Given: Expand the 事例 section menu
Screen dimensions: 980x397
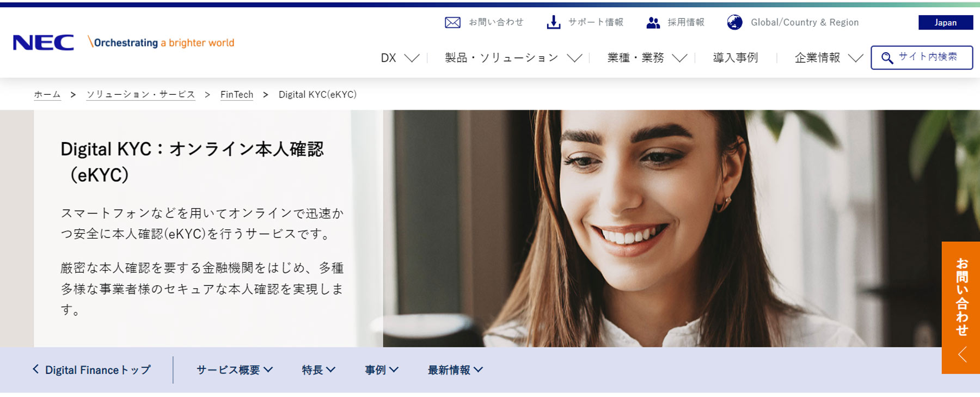Looking at the screenshot, I should point(382,370).
